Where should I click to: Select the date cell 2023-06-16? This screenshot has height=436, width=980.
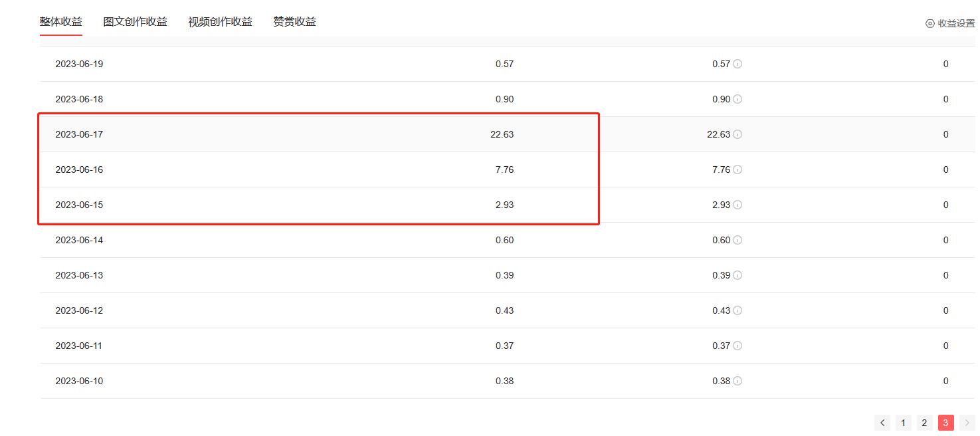pyautogui.click(x=79, y=169)
